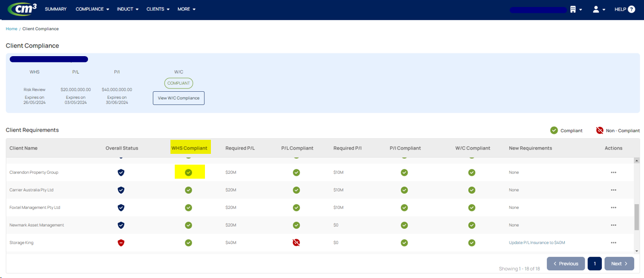
Task: Click overall status shield for Carrier Australia
Action: (x=121, y=190)
